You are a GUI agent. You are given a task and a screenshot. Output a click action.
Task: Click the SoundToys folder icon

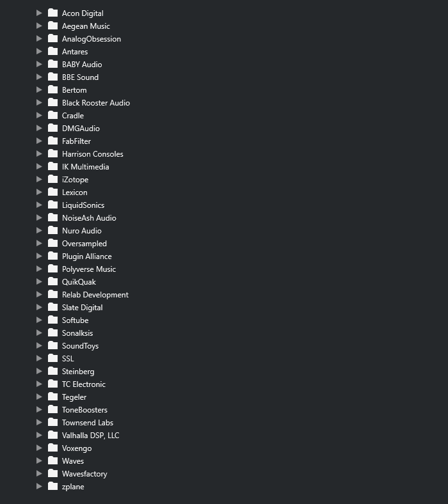point(52,345)
